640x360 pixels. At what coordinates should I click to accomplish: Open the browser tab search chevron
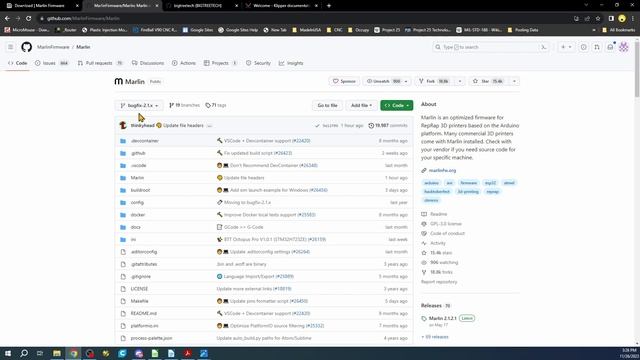(586, 5)
